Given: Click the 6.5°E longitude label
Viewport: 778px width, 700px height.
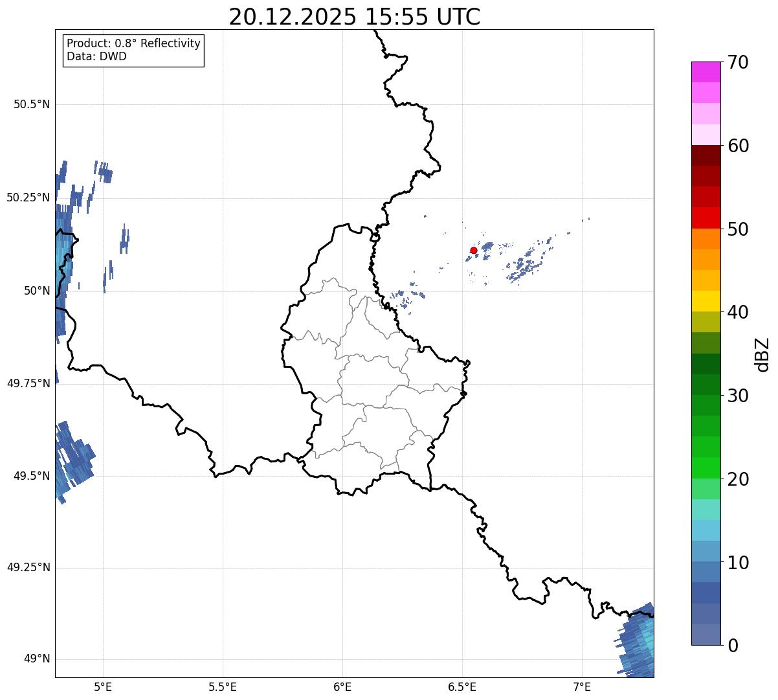Looking at the screenshot, I should pos(462,686).
